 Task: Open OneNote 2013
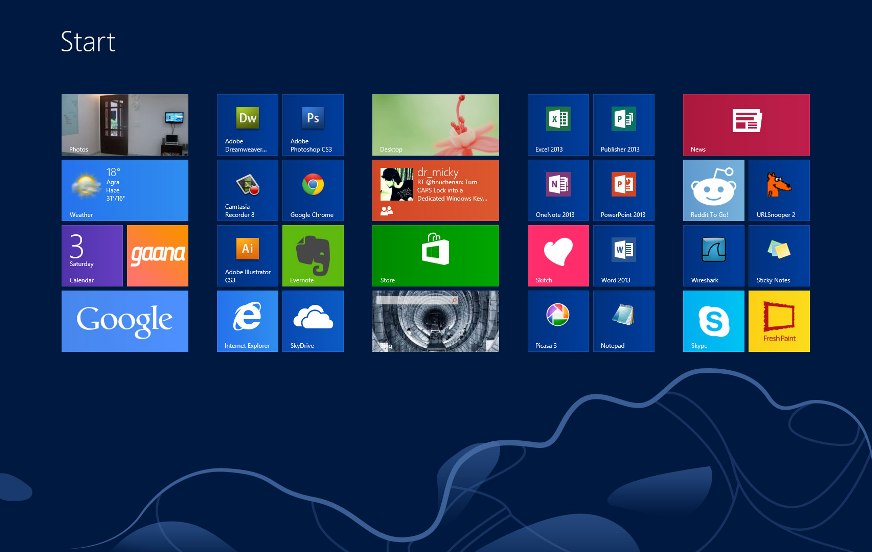(x=558, y=191)
